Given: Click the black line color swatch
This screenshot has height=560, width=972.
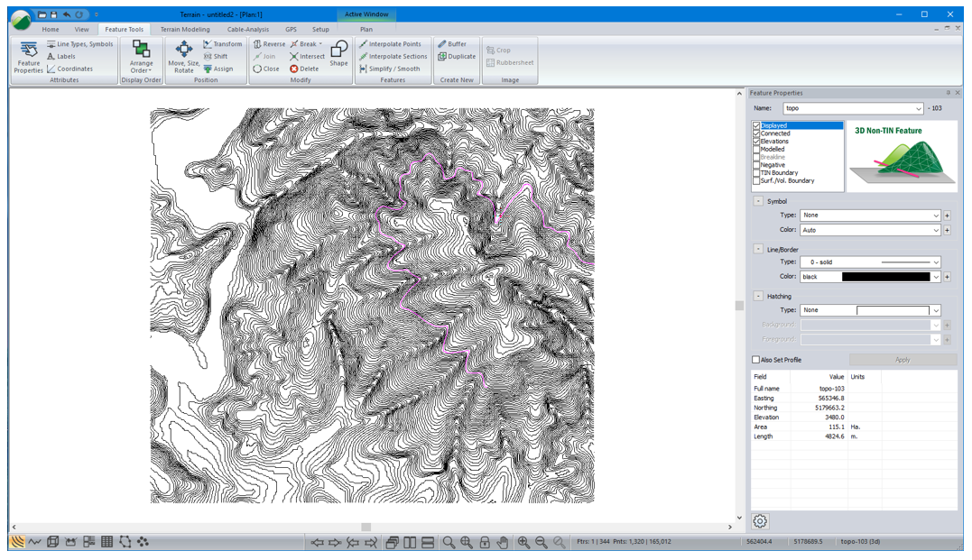Looking at the screenshot, I should 884,277.
